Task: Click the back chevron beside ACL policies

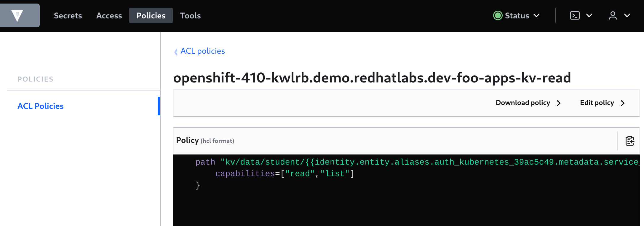Action: (176, 52)
